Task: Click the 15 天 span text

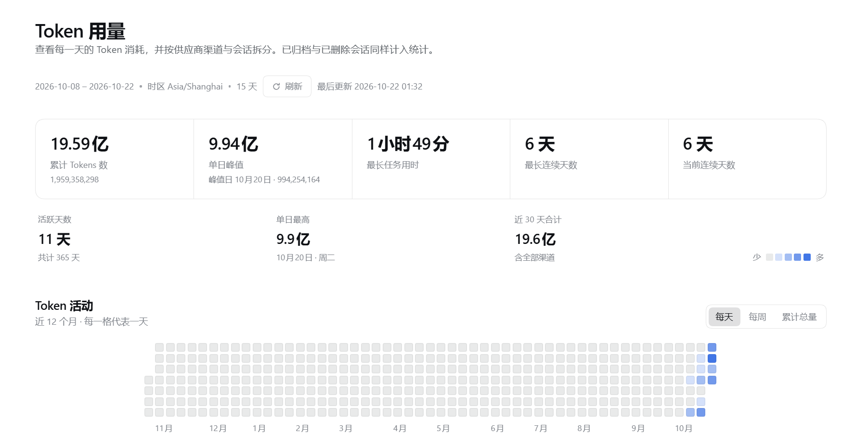Action: point(247,87)
